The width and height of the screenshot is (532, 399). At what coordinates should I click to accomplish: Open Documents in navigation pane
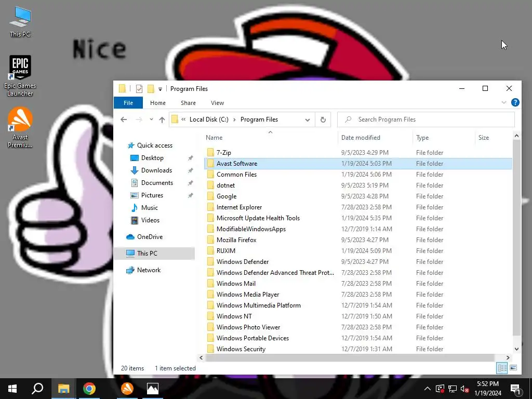tap(157, 183)
